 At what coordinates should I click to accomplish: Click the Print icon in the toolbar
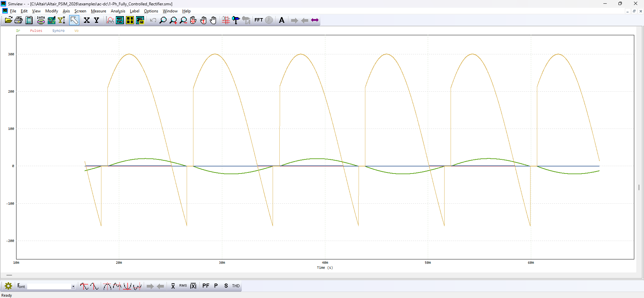pos(18,20)
